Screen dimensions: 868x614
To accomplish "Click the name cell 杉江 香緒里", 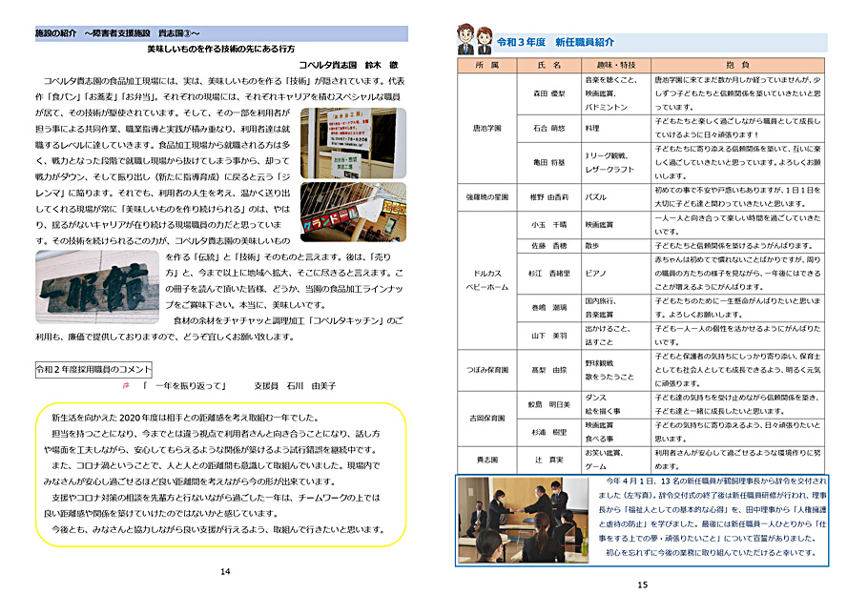I will point(549,274).
